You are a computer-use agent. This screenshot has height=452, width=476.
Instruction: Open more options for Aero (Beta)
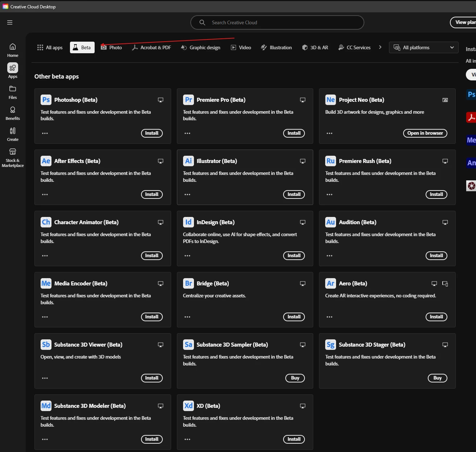coord(330,317)
